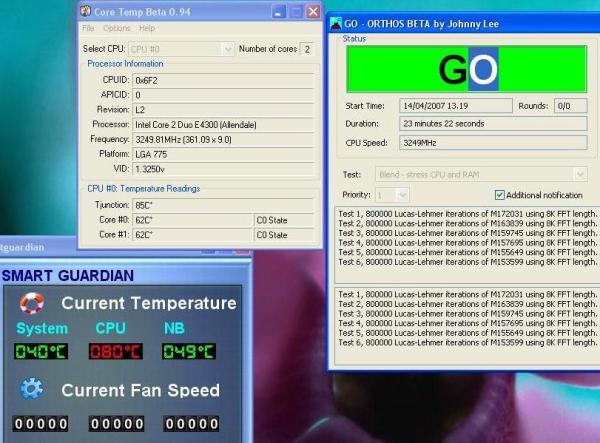Viewport: 600px width, 443px height.
Task: Open the Options menu in Core Temp
Action: (117, 28)
